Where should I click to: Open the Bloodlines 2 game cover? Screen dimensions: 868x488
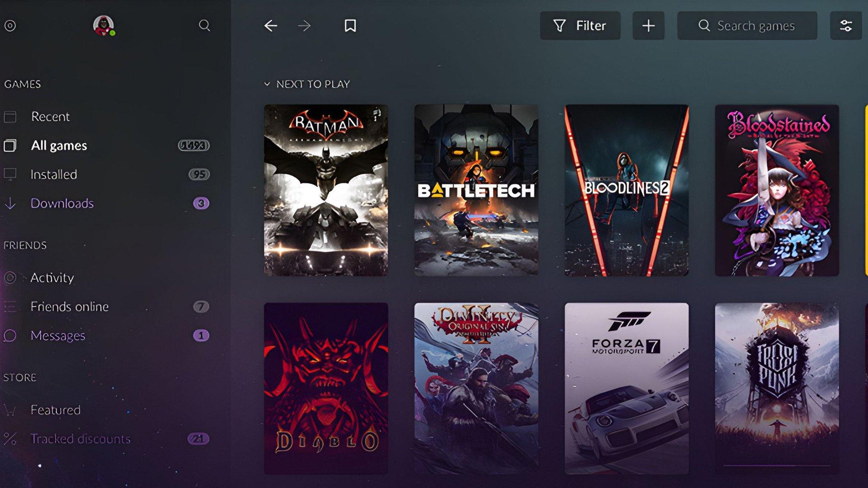[x=627, y=190]
